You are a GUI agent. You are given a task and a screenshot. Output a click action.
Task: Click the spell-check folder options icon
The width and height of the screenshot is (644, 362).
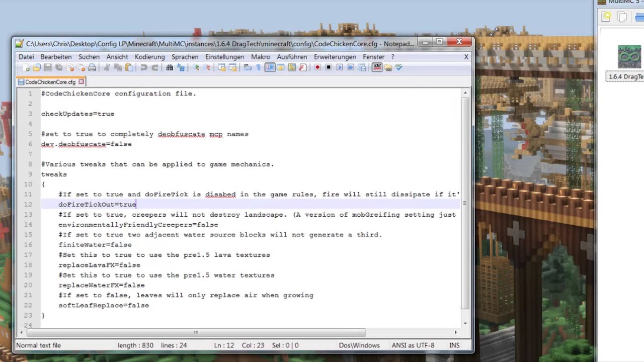388,67
